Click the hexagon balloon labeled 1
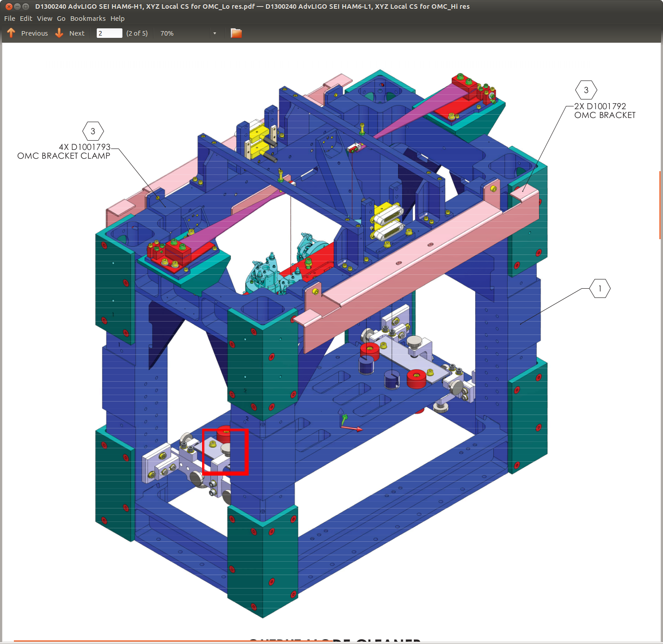This screenshot has width=663, height=644. (600, 289)
